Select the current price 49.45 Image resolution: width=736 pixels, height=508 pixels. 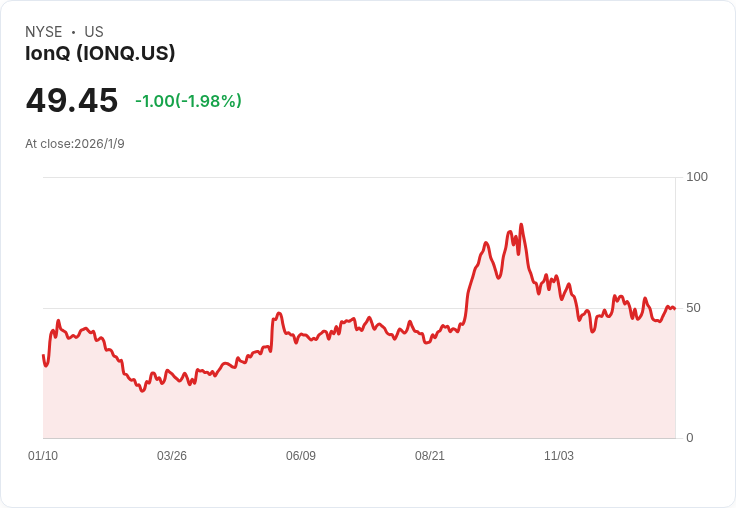[72, 101]
